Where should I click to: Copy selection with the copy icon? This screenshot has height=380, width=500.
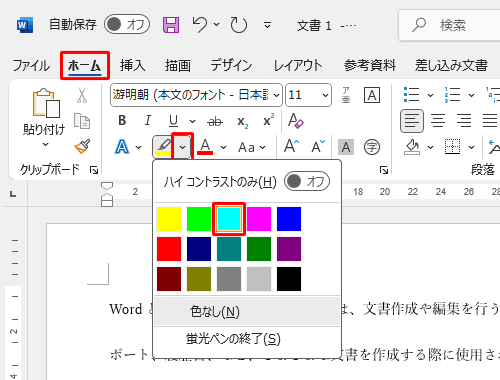pos(82,121)
